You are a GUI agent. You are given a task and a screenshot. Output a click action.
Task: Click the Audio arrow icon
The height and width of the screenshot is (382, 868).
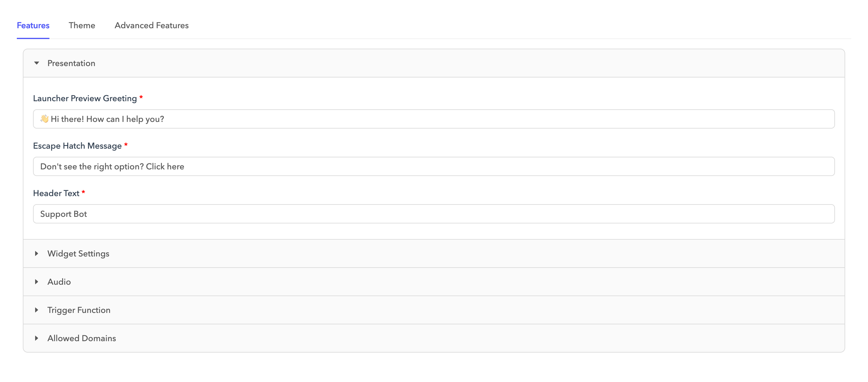[37, 282]
